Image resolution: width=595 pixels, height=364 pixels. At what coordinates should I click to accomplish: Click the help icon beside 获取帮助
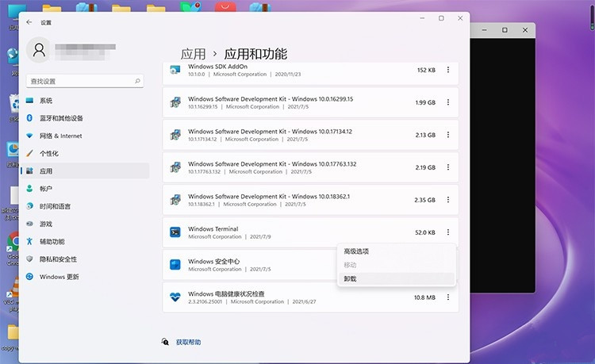coord(165,342)
